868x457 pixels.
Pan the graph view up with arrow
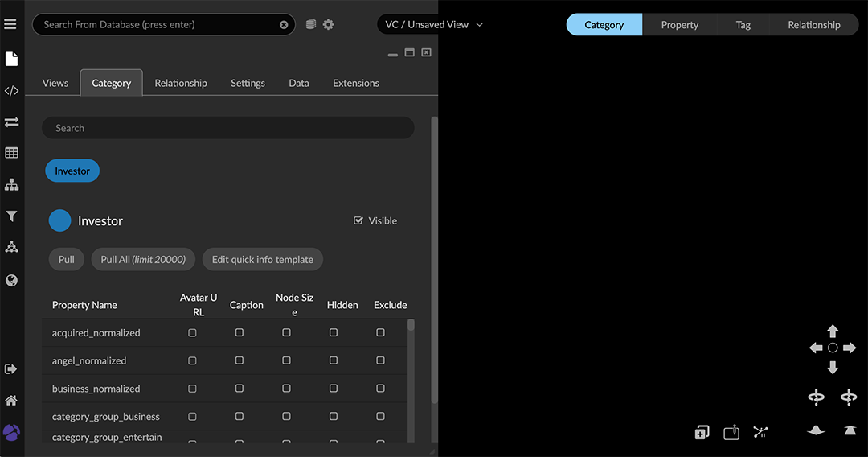(833, 331)
